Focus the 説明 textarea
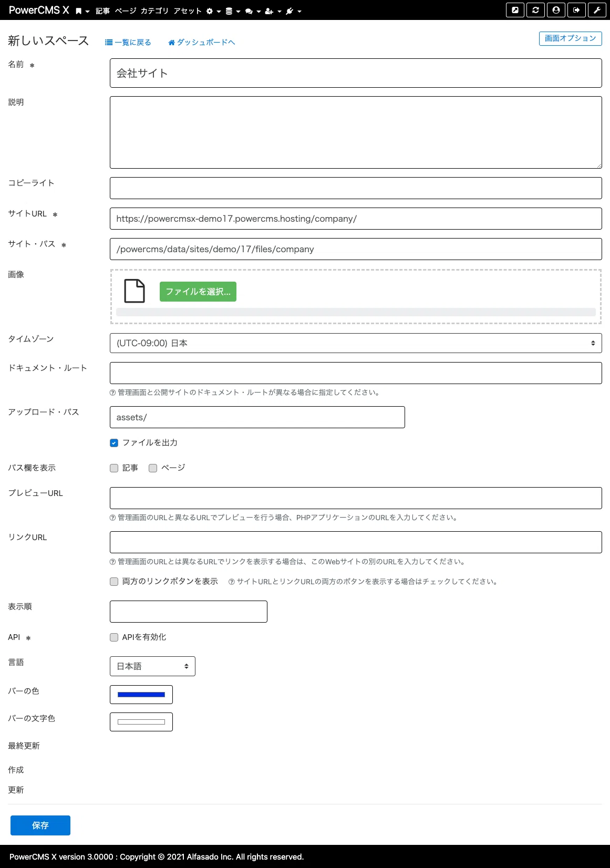Viewport: 610px width, 868px height. pyautogui.click(x=356, y=132)
